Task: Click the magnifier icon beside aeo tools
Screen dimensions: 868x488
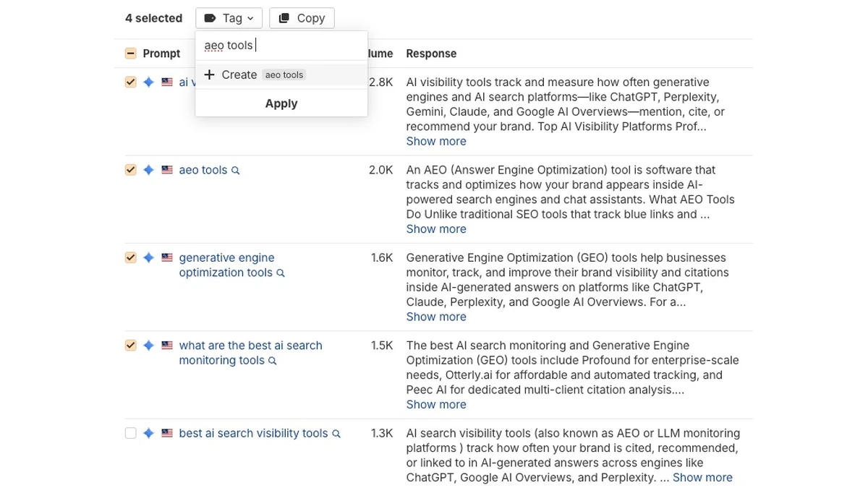Action: [235, 171]
